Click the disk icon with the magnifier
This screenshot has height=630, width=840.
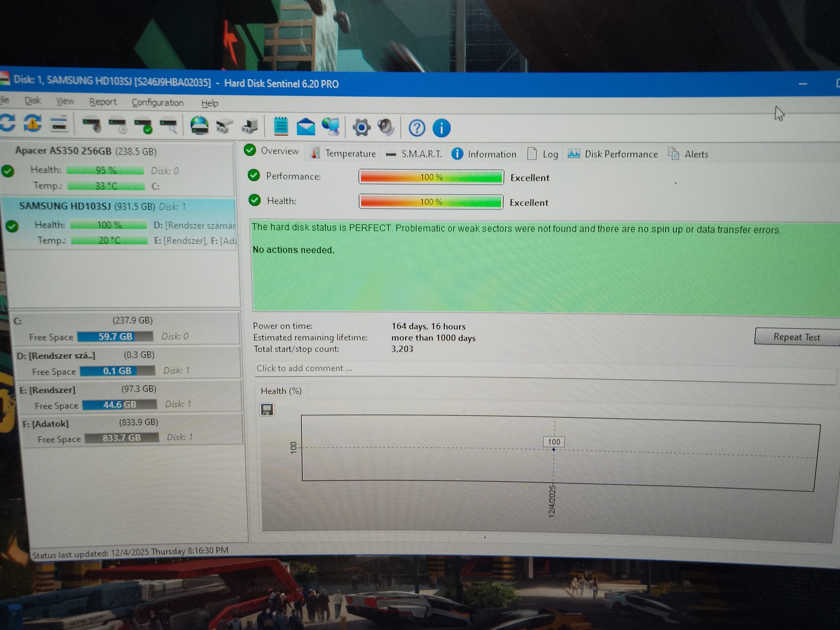point(169,126)
